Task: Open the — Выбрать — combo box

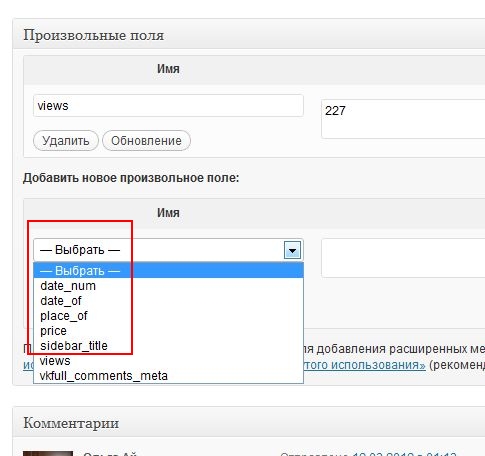Action: (x=168, y=250)
